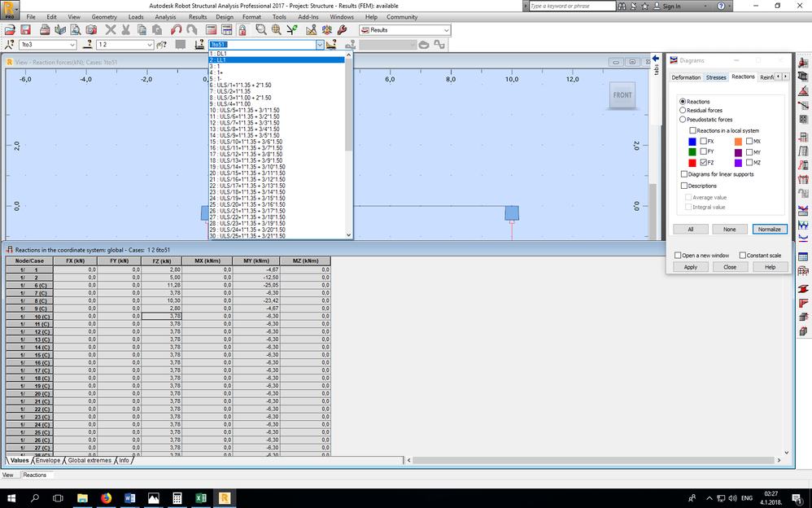Click the Close button in Diagrams
Screen dimensions: 812x508
(730, 267)
